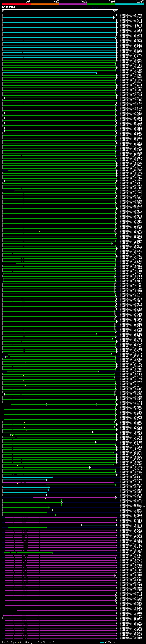Select label UniRef100_Q6ZLK8

[131, 45]
